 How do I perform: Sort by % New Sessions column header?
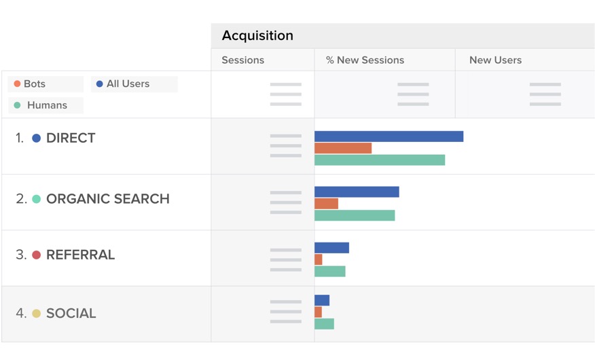coord(365,60)
